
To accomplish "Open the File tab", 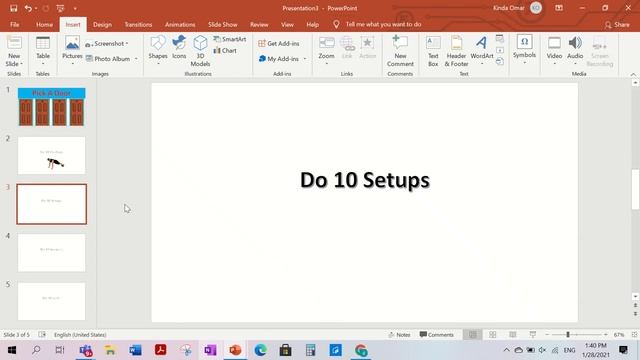I will (x=15, y=24).
